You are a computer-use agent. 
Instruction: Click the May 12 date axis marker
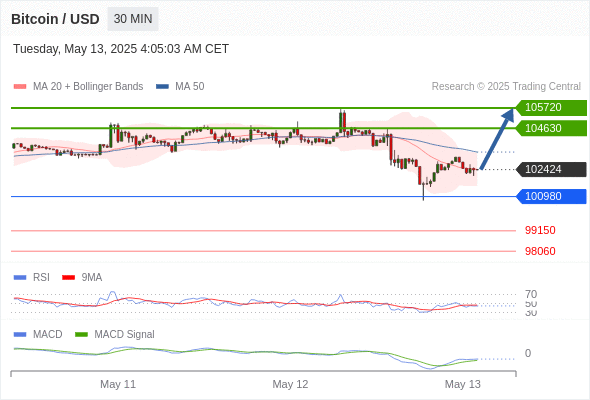click(290, 384)
